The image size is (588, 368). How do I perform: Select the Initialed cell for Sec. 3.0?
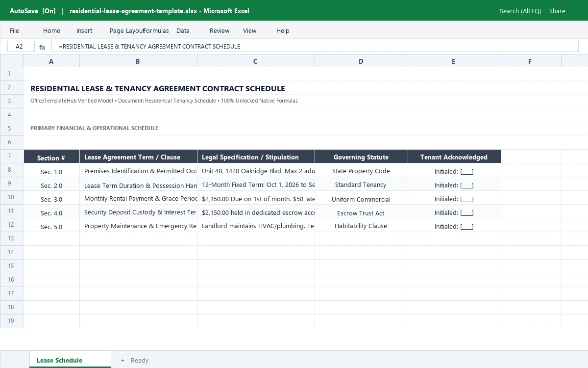tap(454, 198)
